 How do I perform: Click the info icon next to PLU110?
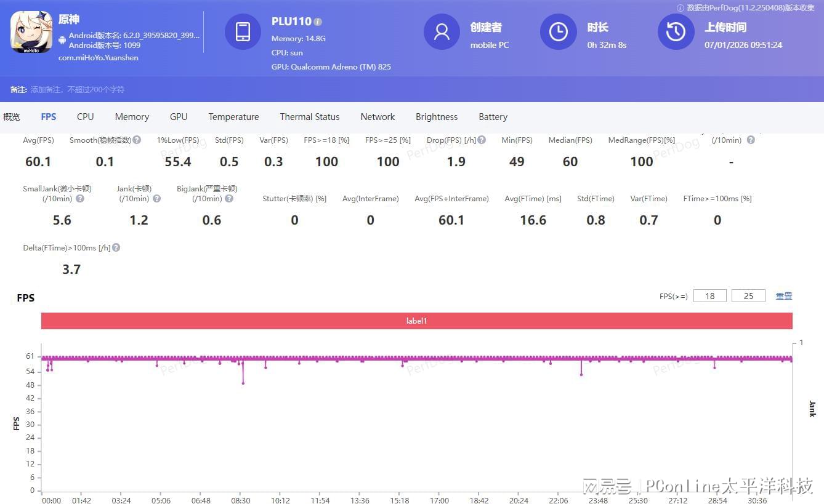[318, 22]
